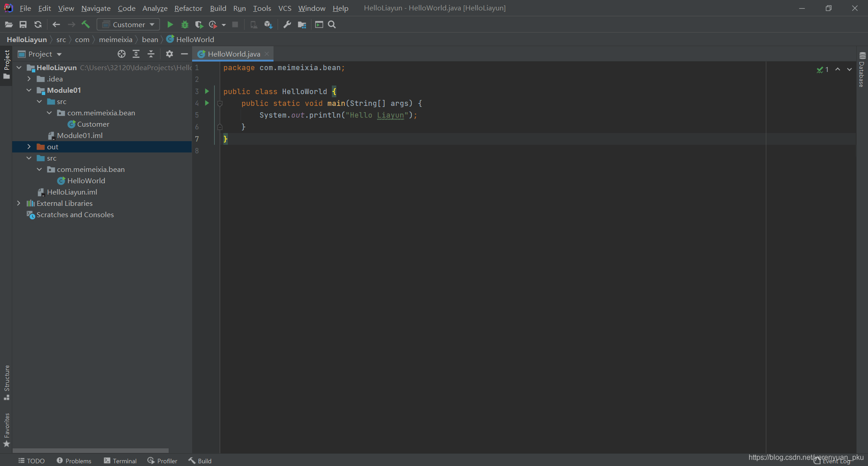The height and width of the screenshot is (466, 868).
Task: Click the Build Project hammer icon
Action: (x=86, y=24)
